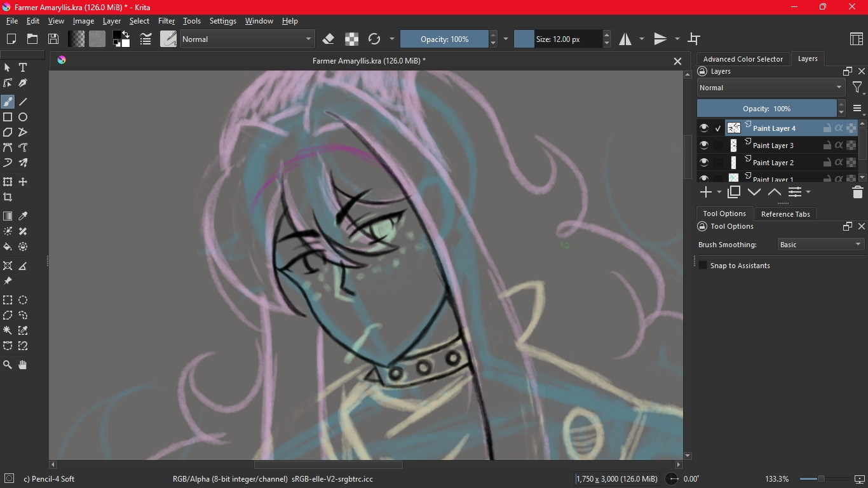Viewport: 868px width, 488px height.
Task: Select the Polygon tool
Action: tap(8, 132)
